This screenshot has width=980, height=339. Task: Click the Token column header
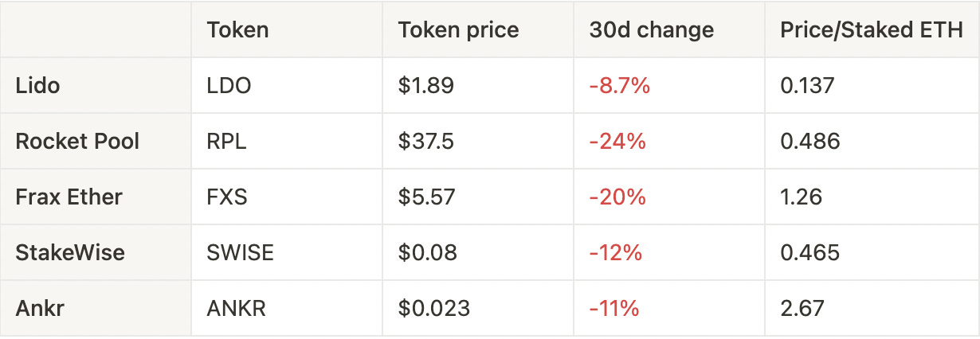[237, 30]
